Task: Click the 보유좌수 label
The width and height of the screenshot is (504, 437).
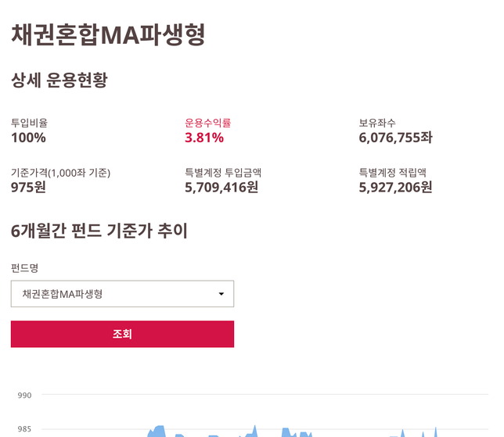Action: 377,123
